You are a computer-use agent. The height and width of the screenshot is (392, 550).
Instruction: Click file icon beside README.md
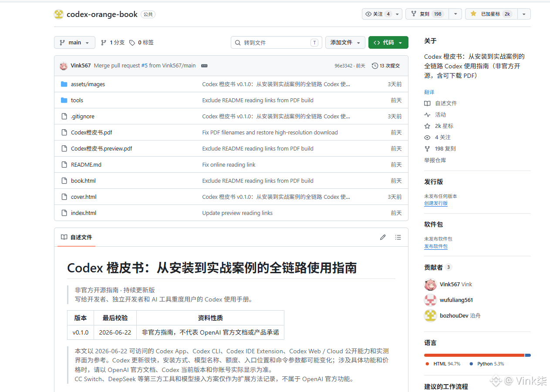[64, 164]
